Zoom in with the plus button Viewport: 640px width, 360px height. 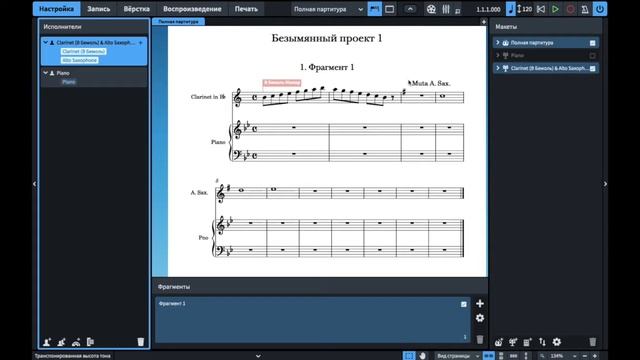pos(595,356)
